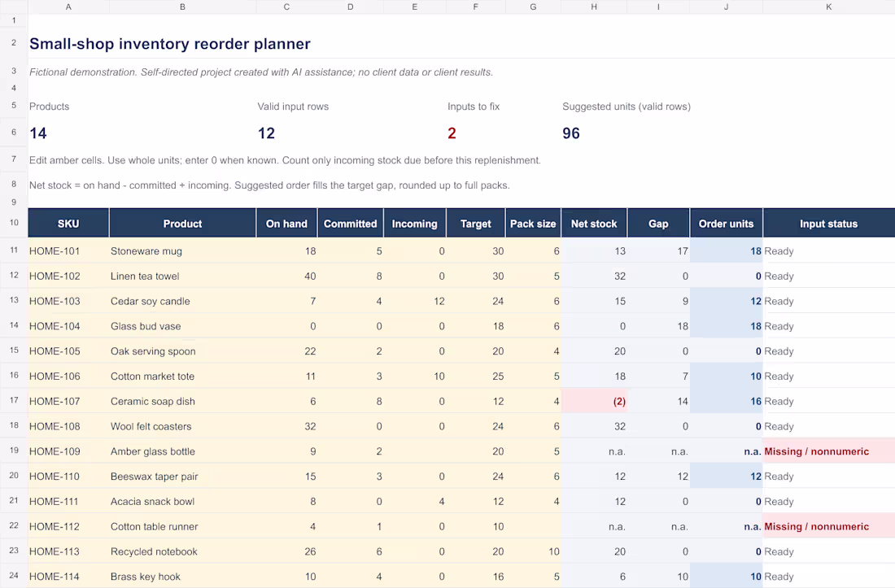Click the 'Suggested units (valid rows)' label
The image size is (895, 588).
click(x=626, y=107)
